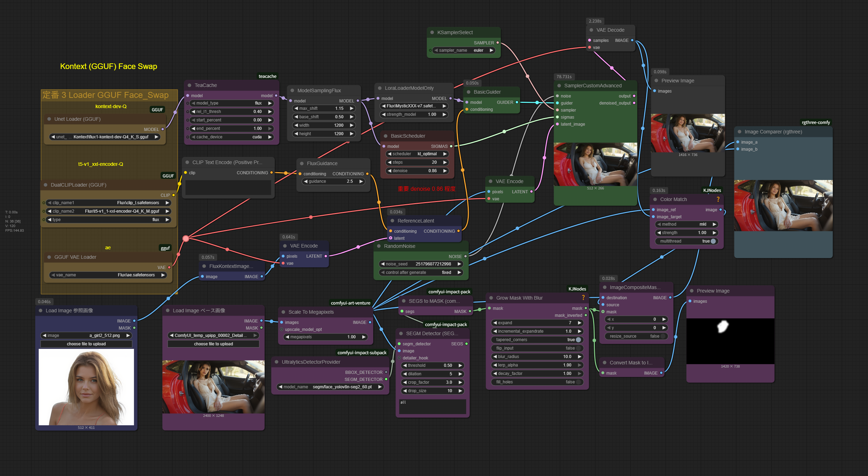The width and height of the screenshot is (868, 476).
Task: Click the teacache badge tab above TeaCache node
Action: click(267, 76)
